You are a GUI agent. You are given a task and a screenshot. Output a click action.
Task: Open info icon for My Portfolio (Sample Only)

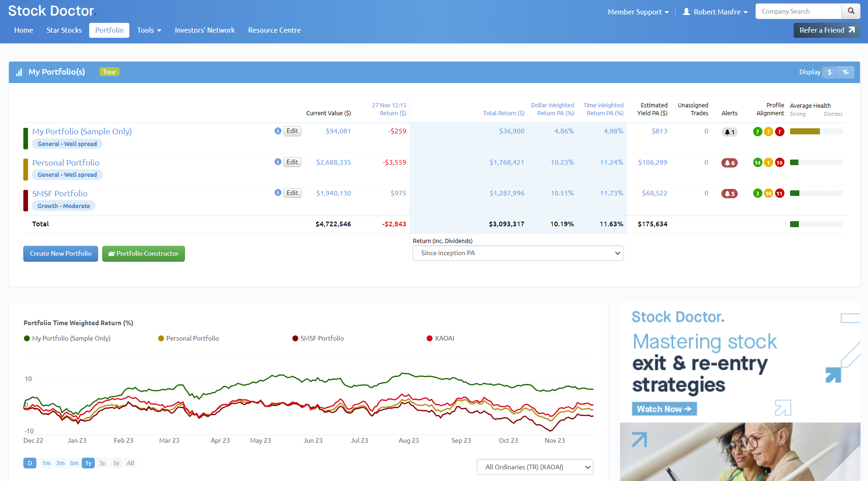(x=278, y=131)
